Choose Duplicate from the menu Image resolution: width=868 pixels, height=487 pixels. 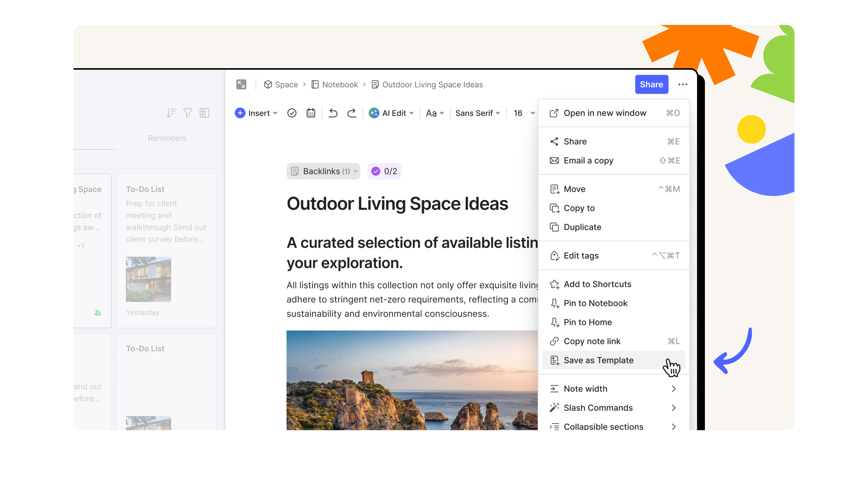point(582,227)
